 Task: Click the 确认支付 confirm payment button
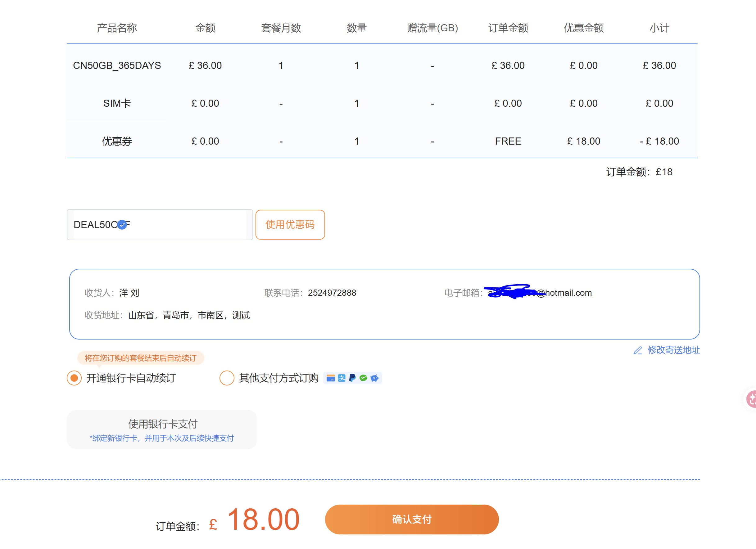412,519
